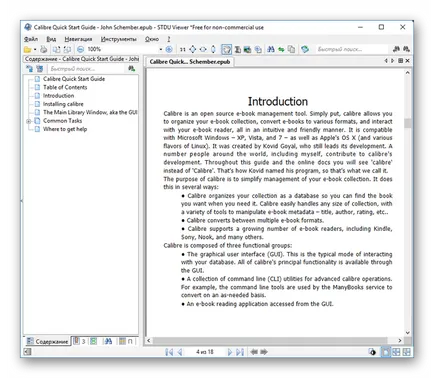Click the first icon in the contents panel toolbar

[x=29, y=69]
